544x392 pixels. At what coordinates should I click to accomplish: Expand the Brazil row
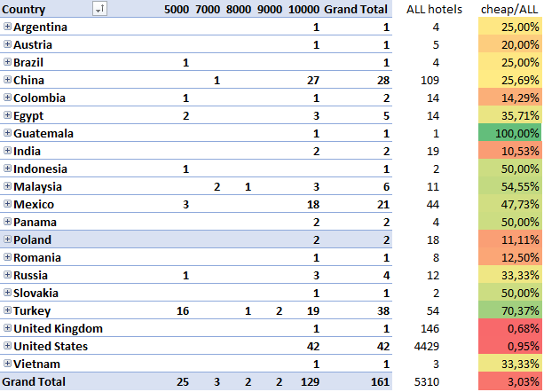tap(7, 62)
